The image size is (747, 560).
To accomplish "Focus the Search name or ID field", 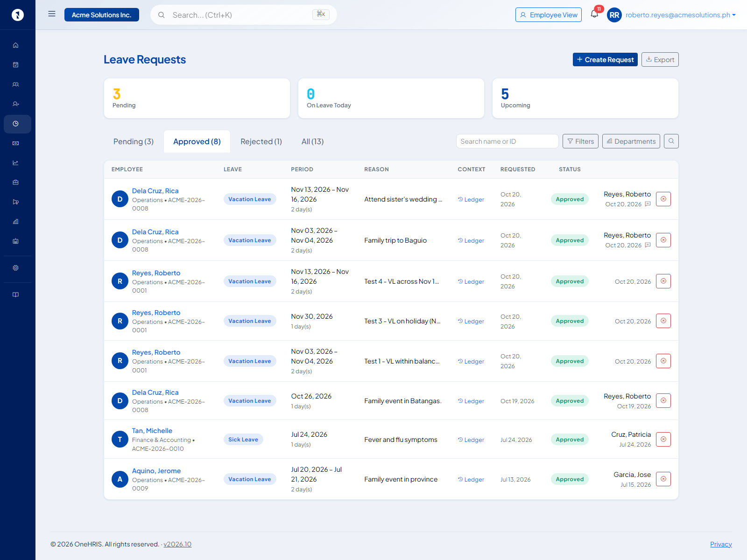I will (507, 141).
